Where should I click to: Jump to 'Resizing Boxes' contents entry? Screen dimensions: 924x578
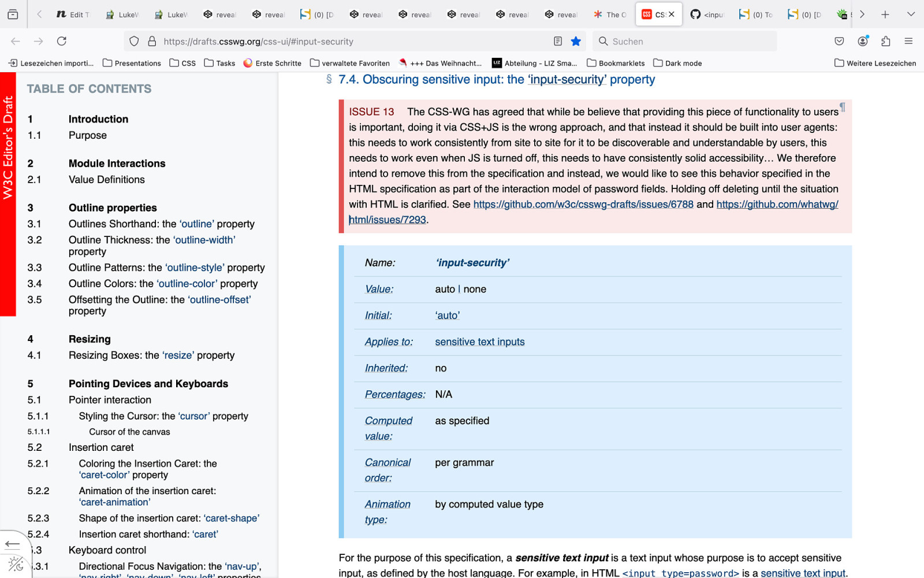pos(151,355)
